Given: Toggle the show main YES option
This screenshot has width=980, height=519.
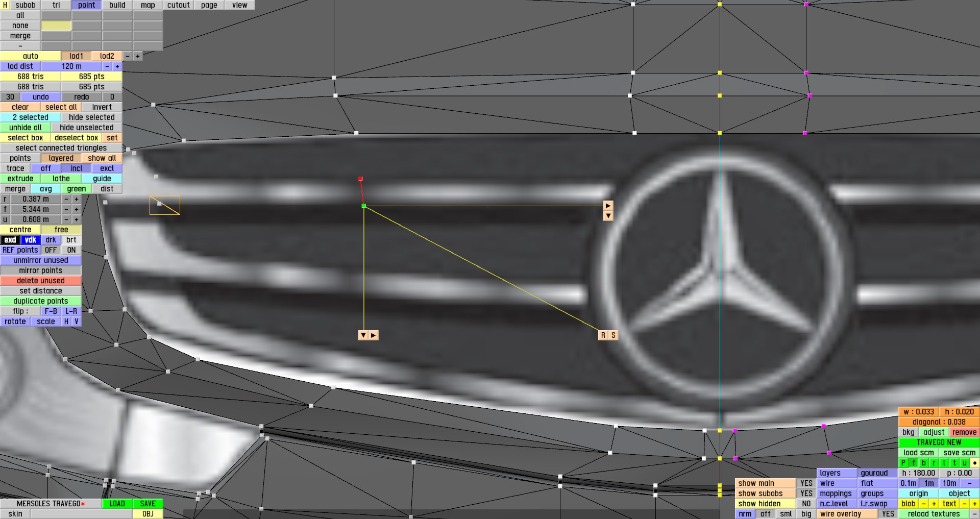Looking at the screenshot, I should 806,483.
